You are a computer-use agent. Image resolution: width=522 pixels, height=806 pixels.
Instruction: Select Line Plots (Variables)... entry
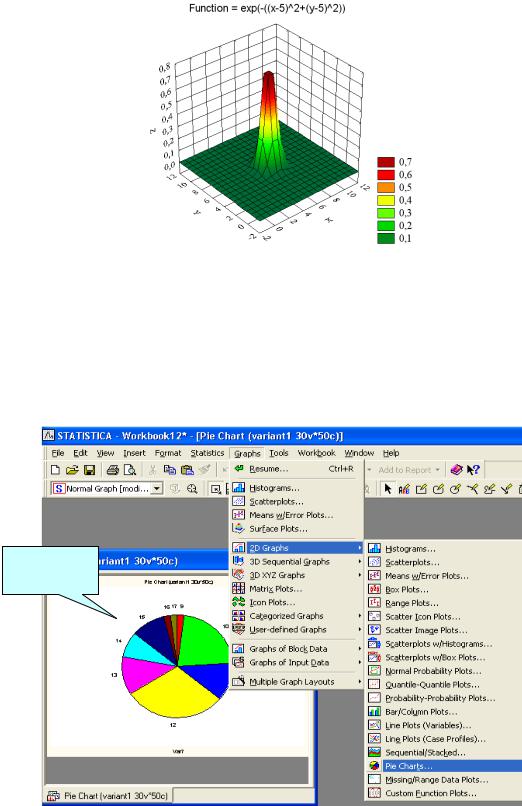click(x=444, y=725)
